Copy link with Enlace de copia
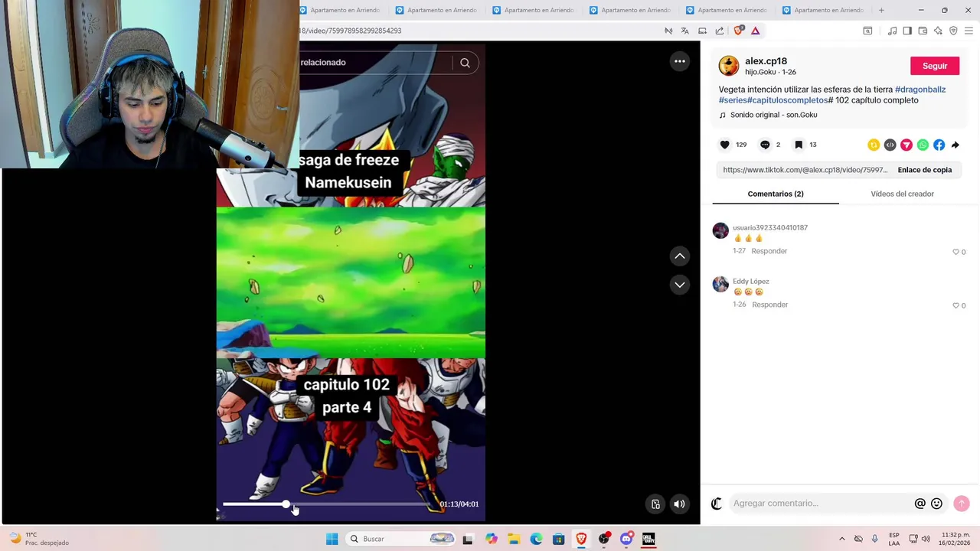The width and height of the screenshot is (980, 551). 924,170
